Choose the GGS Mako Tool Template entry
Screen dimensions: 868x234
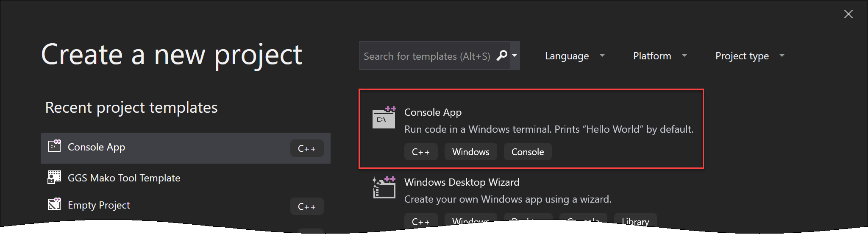124,178
